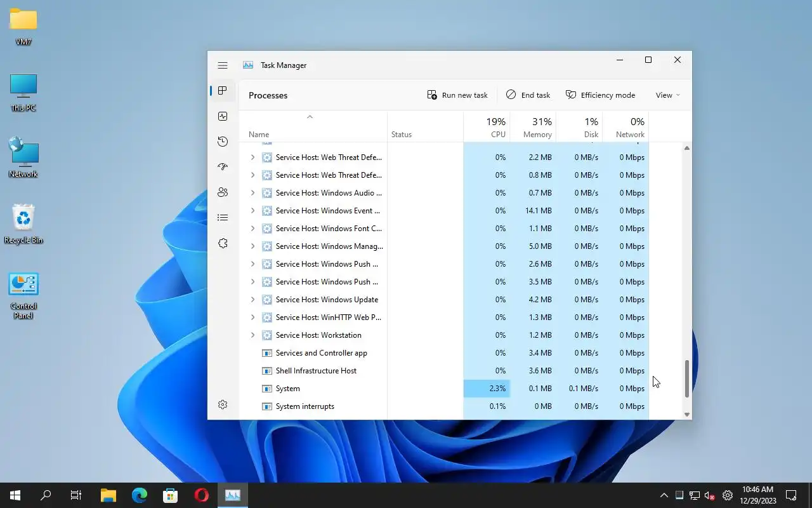Screen dimensions: 812x508
Task: Click the settings gear tray icon
Action: 728,495
